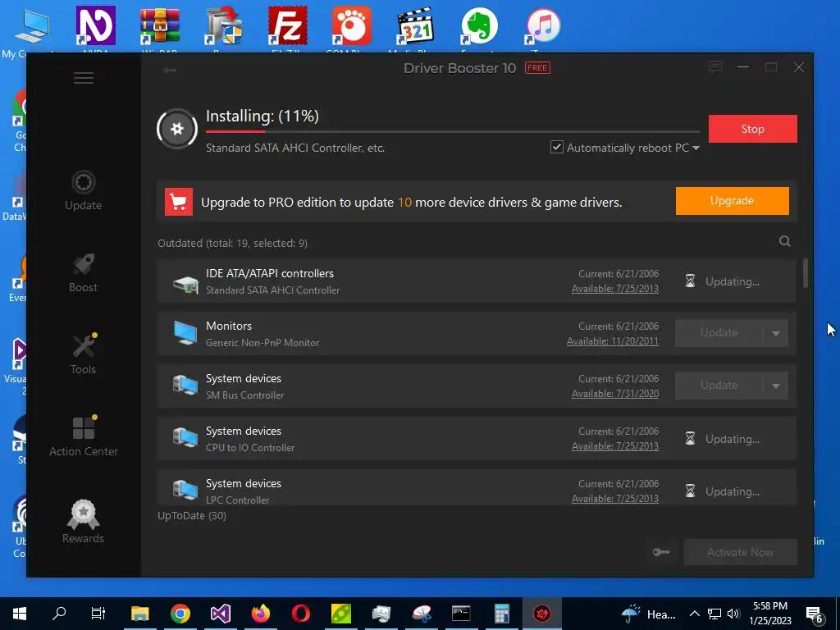Open the Update section in sidebar
840x630 pixels.
pyautogui.click(x=83, y=191)
